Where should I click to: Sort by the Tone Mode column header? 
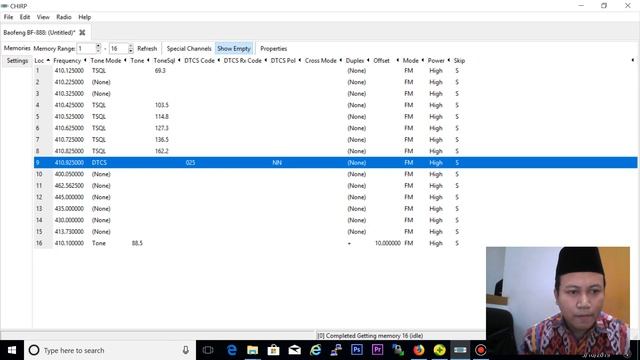(x=106, y=60)
